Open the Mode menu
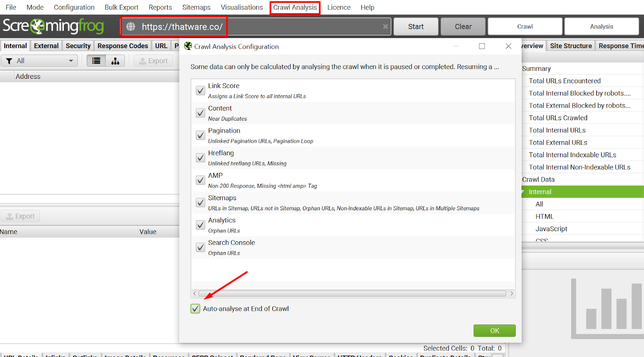This screenshot has width=644, height=357. click(35, 7)
